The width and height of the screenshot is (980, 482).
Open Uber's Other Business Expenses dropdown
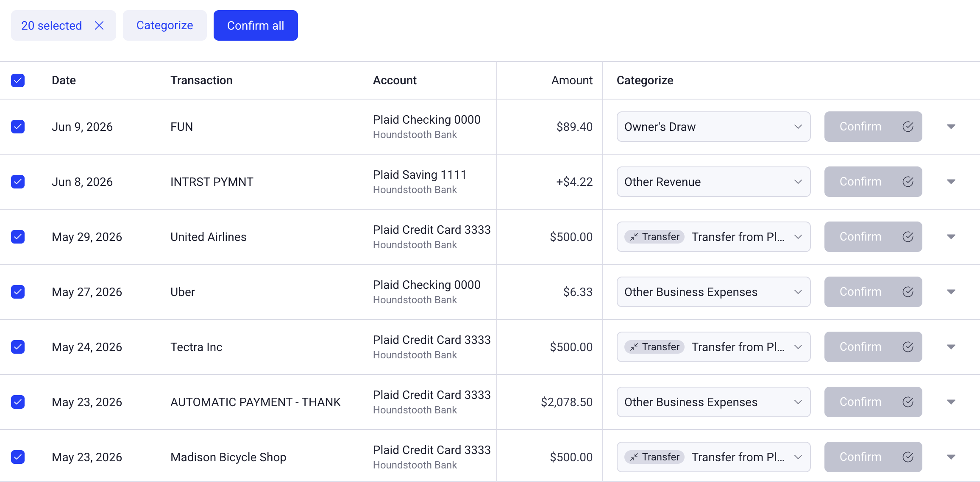click(x=713, y=292)
